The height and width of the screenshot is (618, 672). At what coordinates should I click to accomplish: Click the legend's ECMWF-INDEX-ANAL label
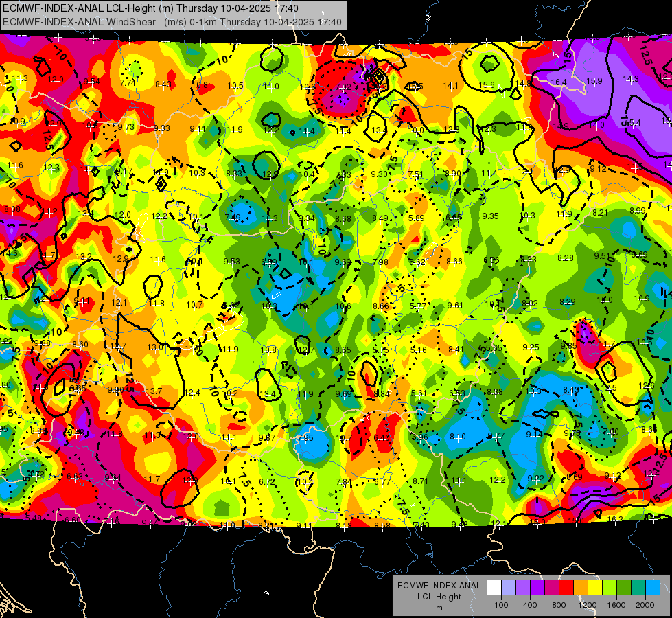[439, 586]
